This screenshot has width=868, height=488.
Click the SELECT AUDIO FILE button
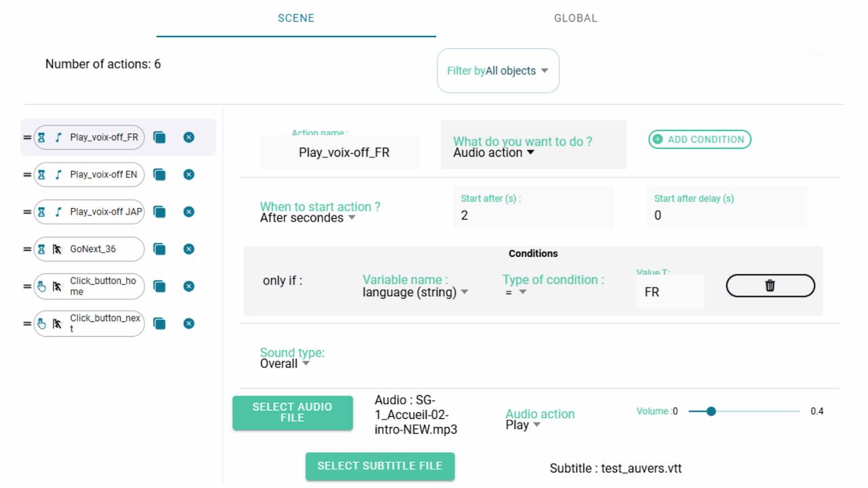tap(292, 413)
